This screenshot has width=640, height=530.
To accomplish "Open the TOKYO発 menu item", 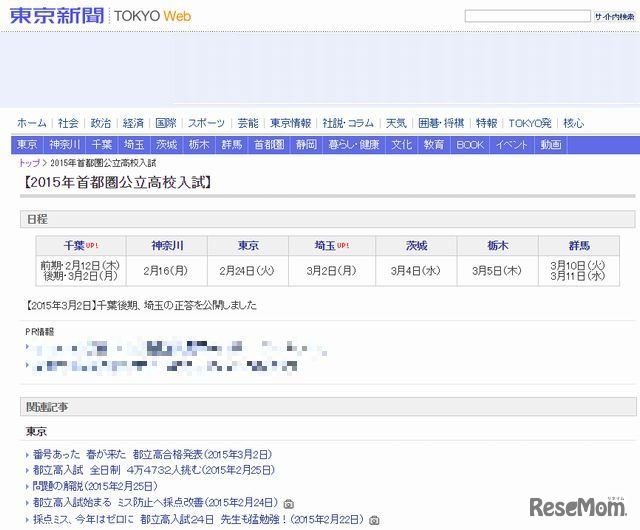I will (x=529, y=123).
